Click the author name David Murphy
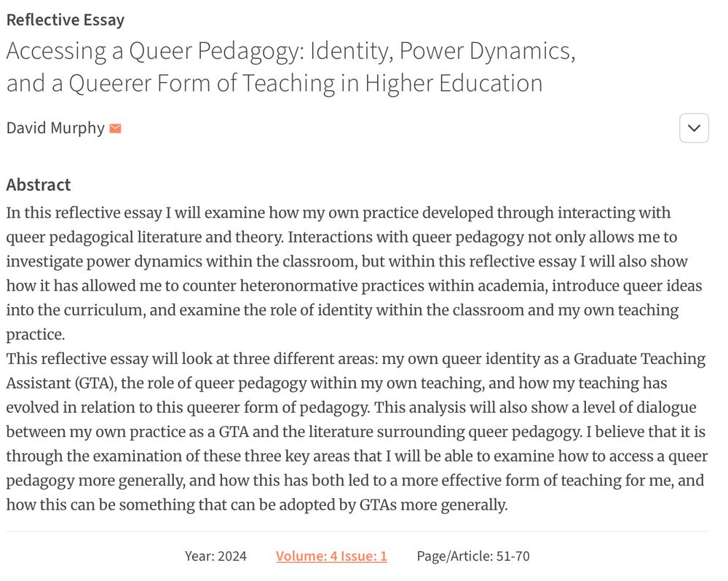Viewport: 728px width, 581px height. pyautogui.click(x=55, y=128)
